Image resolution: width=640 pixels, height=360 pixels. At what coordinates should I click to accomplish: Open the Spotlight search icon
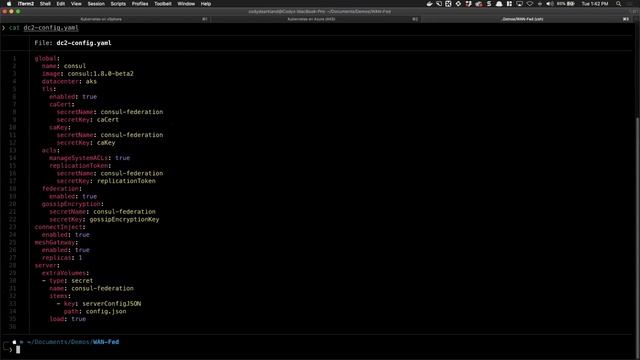pos(618,4)
